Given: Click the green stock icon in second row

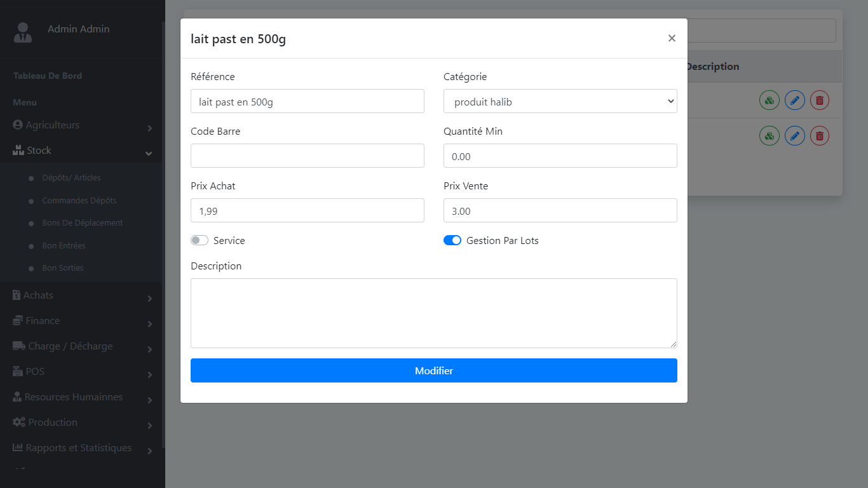Looking at the screenshot, I should [x=770, y=136].
